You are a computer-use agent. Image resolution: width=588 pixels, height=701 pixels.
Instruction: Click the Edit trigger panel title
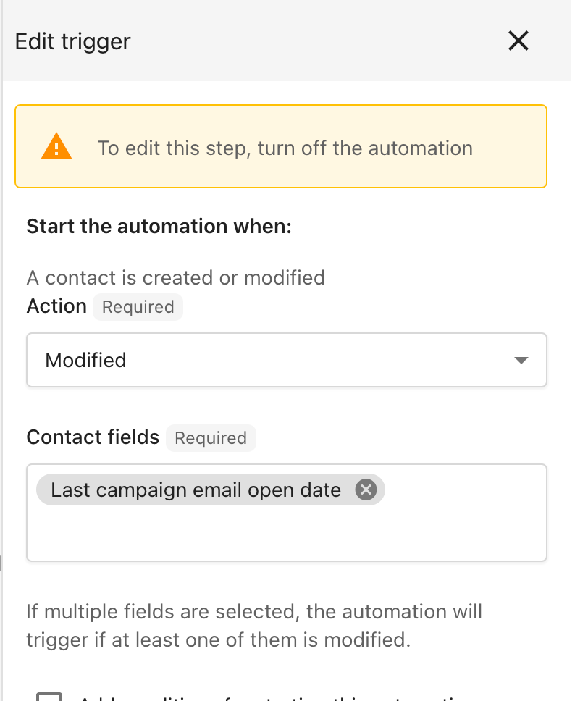72,41
